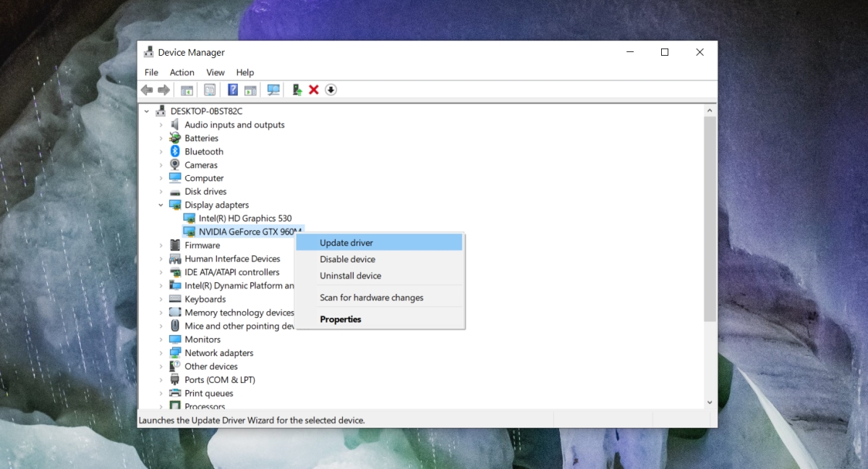The image size is (868, 469).
Task: Expand the Audio inputs and outputs chevron
Action: [x=161, y=124]
